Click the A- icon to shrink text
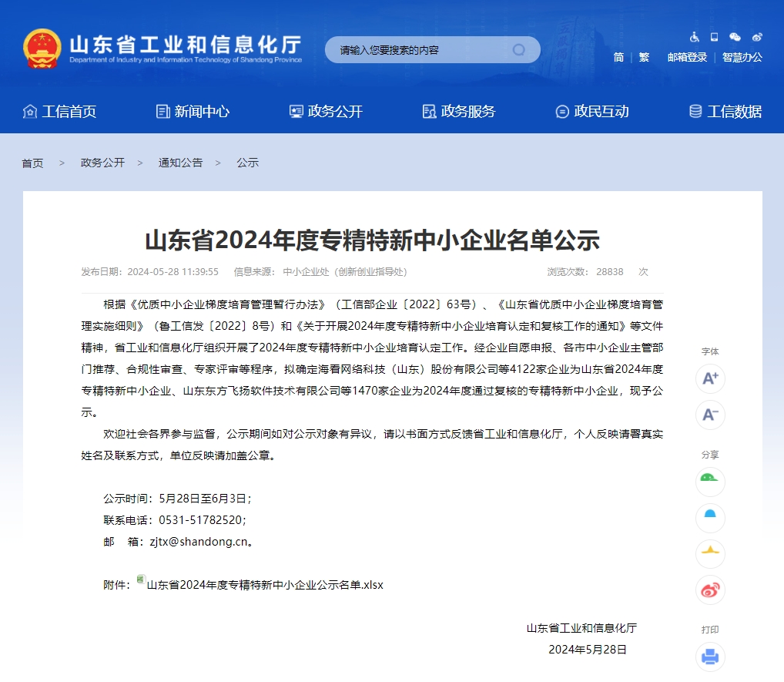The height and width of the screenshot is (682, 784). pos(709,415)
